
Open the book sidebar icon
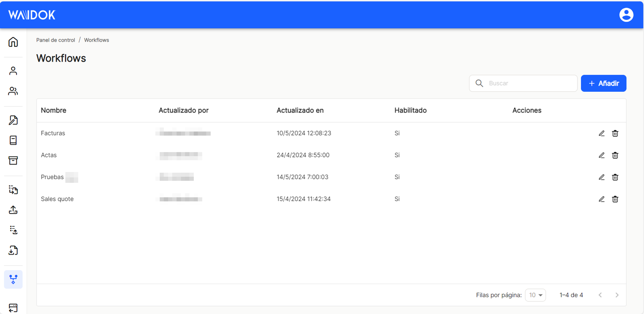coord(13,140)
